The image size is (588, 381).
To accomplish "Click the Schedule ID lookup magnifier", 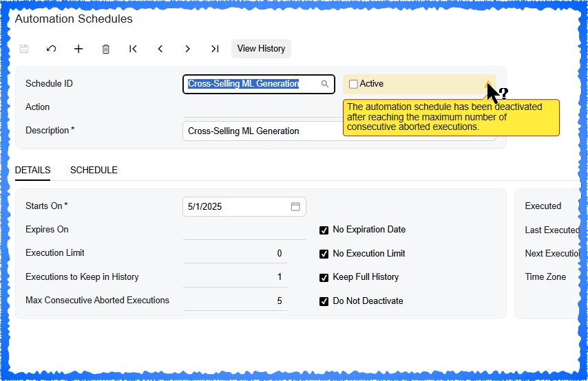I will point(325,84).
